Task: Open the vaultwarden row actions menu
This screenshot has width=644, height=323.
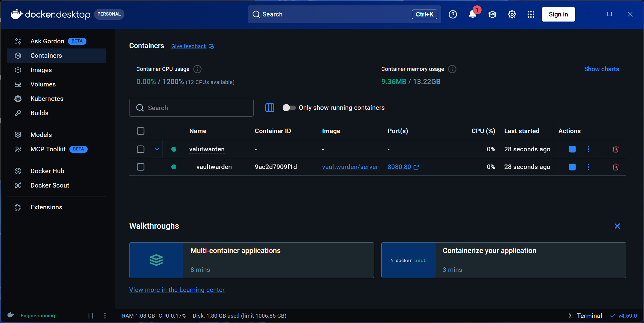Action: coord(588,167)
